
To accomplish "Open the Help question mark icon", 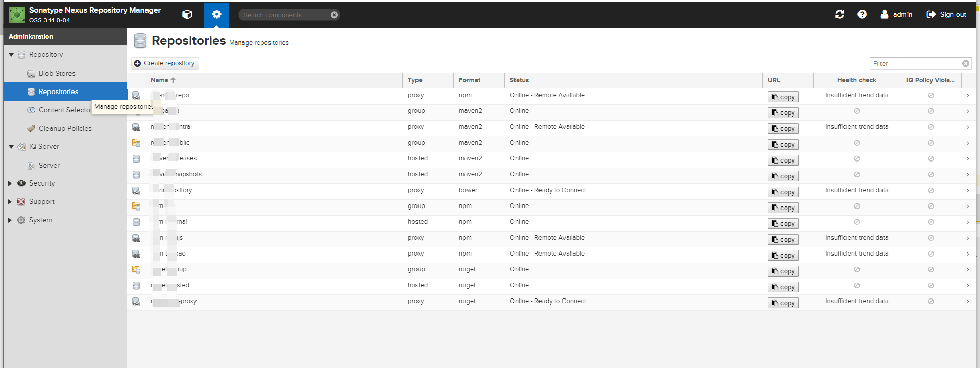I will click(862, 14).
